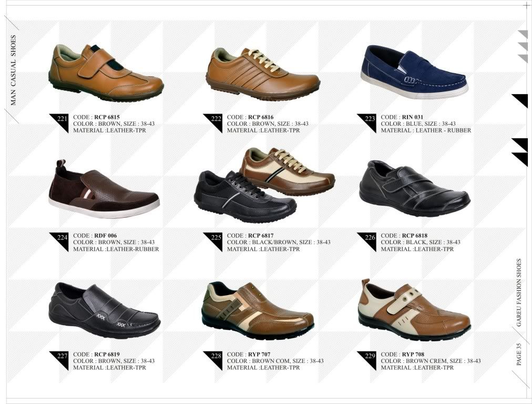
Task: Click the RCP 6816 product code text
Action: pyautogui.click(x=261, y=117)
